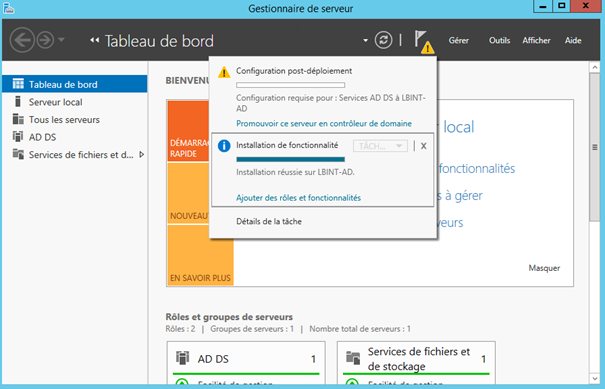Click the Serveur local icon in sidebar
Viewport: 605px width, 389px height.
(18, 101)
